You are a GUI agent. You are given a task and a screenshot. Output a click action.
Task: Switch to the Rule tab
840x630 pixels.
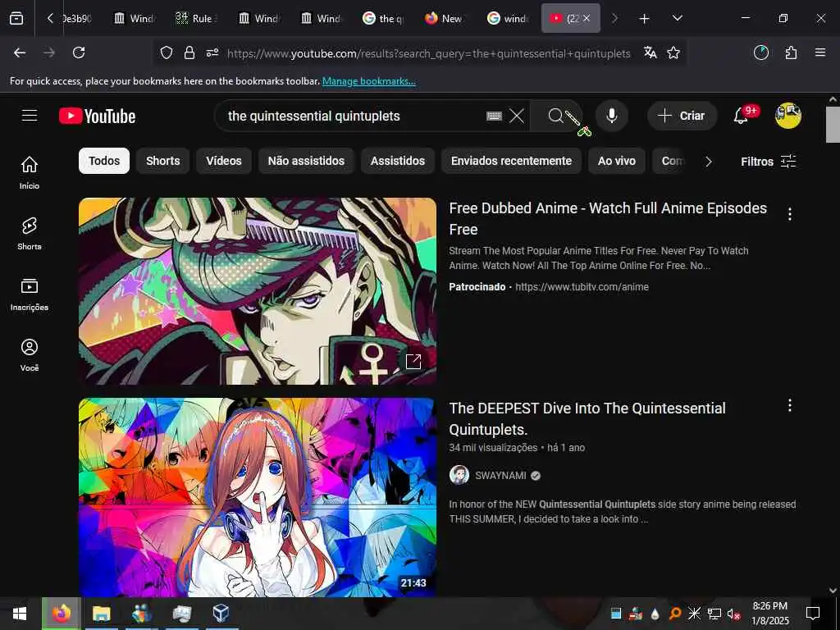[x=195, y=18]
